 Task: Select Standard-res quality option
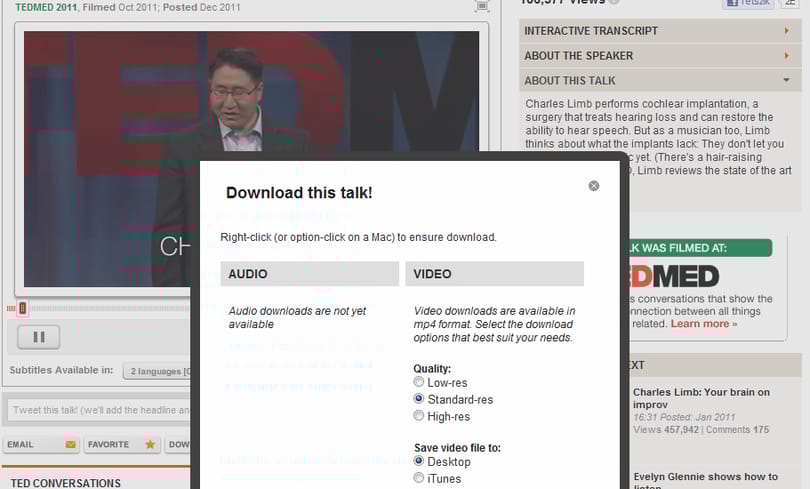[x=418, y=399]
